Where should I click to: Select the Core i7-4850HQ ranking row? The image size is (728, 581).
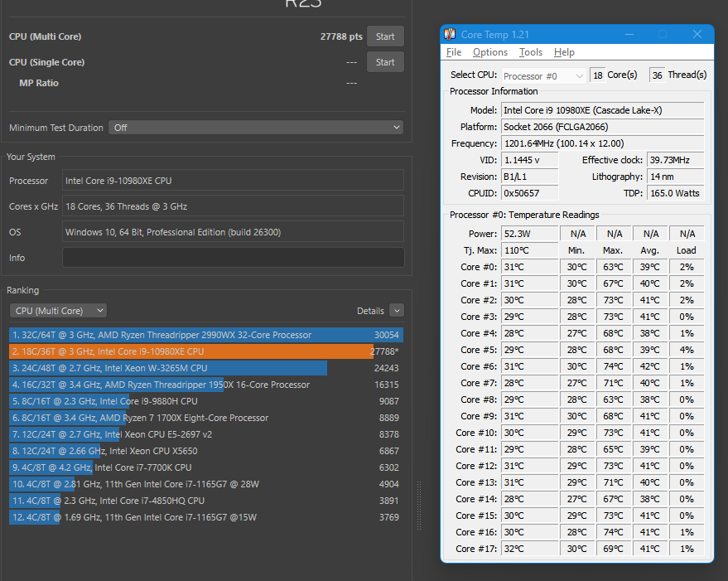[206, 501]
